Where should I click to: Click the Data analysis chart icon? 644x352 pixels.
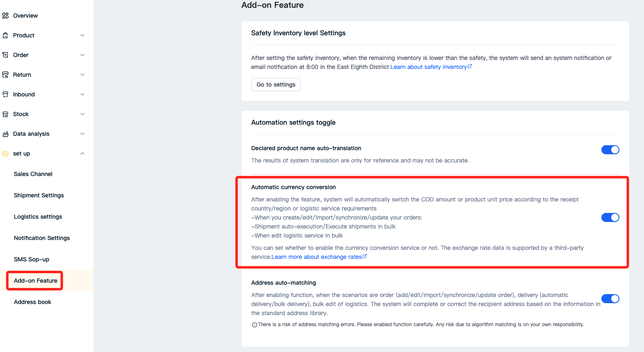point(5,134)
